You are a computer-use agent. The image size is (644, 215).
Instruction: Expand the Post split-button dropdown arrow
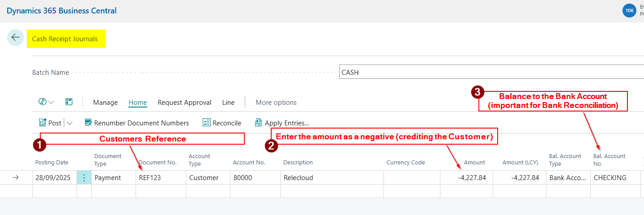[x=70, y=123]
